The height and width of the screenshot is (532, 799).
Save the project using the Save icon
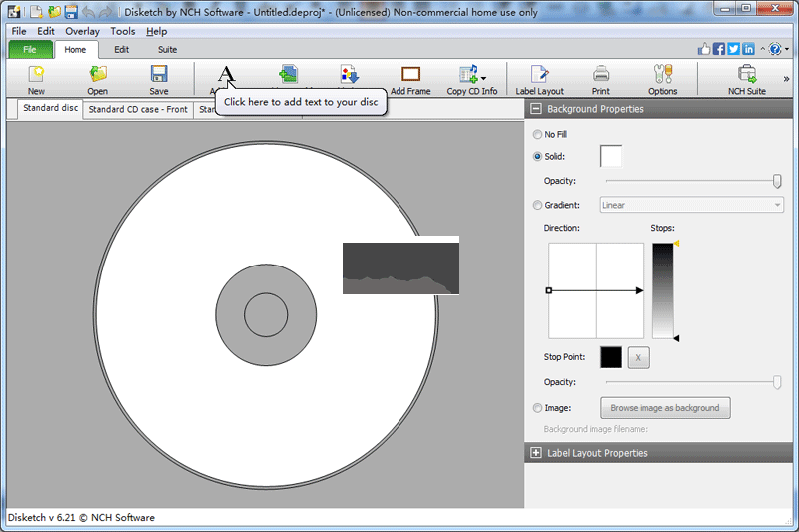pyautogui.click(x=158, y=78)
